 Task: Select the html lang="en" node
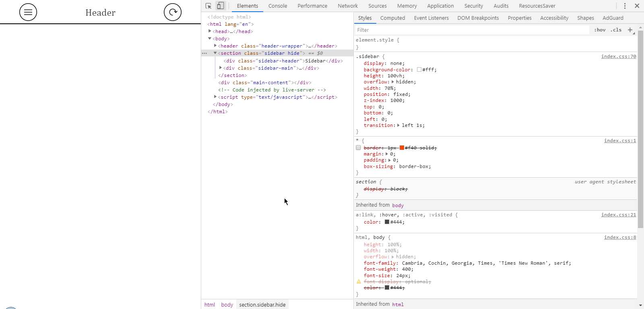pos(231,24)
